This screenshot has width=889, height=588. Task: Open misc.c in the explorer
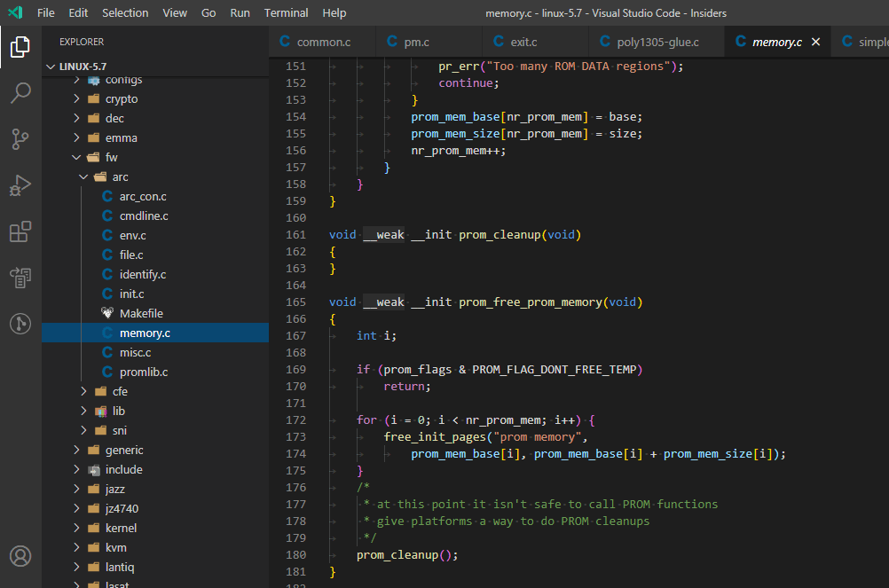pos(155,352)
